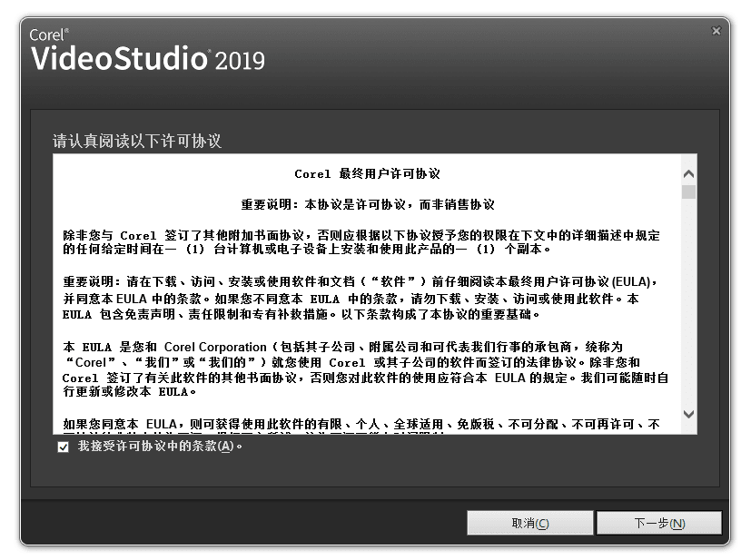Image resolution: width=741 pixels, height=560 pixels.
Task: Click the label '我接受许可协议中的条款(A)'
Action: pos(160,447)
